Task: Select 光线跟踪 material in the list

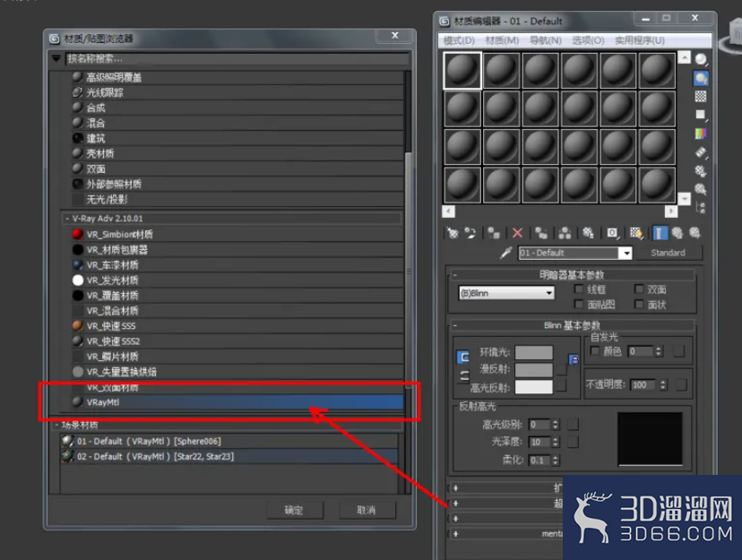Action: pos(237,92)
